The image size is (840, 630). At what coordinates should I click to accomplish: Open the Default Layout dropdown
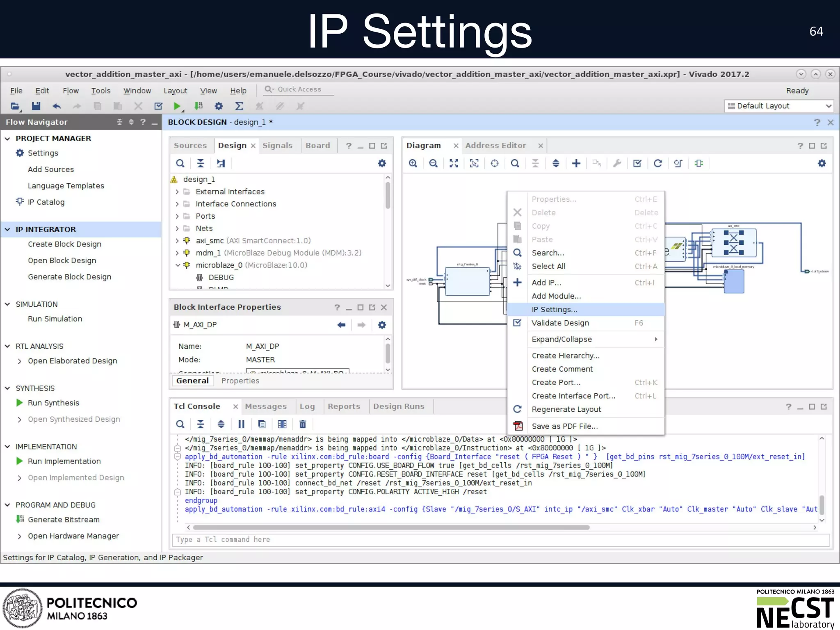[x=779, y=106]
